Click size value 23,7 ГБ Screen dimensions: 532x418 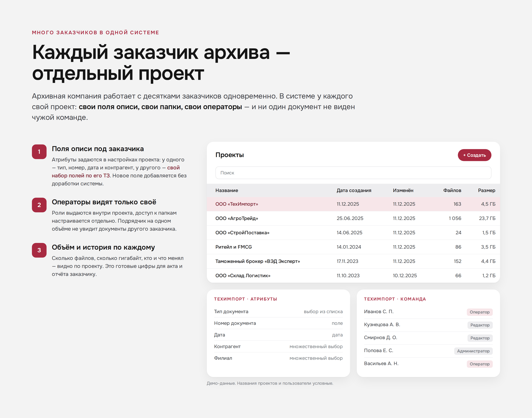487,218
